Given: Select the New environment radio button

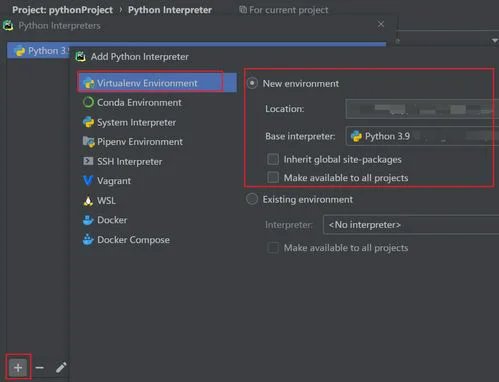Looking at the screenshot, I should coord(252,83).
